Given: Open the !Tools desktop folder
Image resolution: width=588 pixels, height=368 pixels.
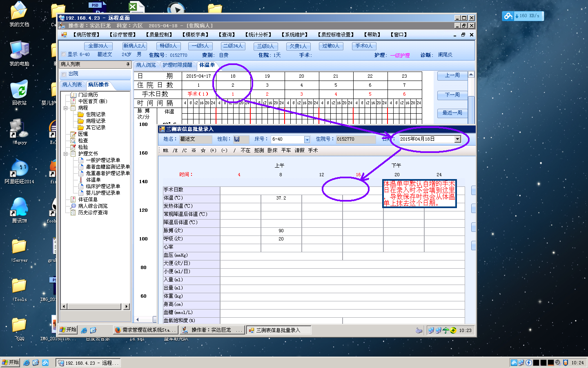Looking at the screenshot, I should 19,289.
